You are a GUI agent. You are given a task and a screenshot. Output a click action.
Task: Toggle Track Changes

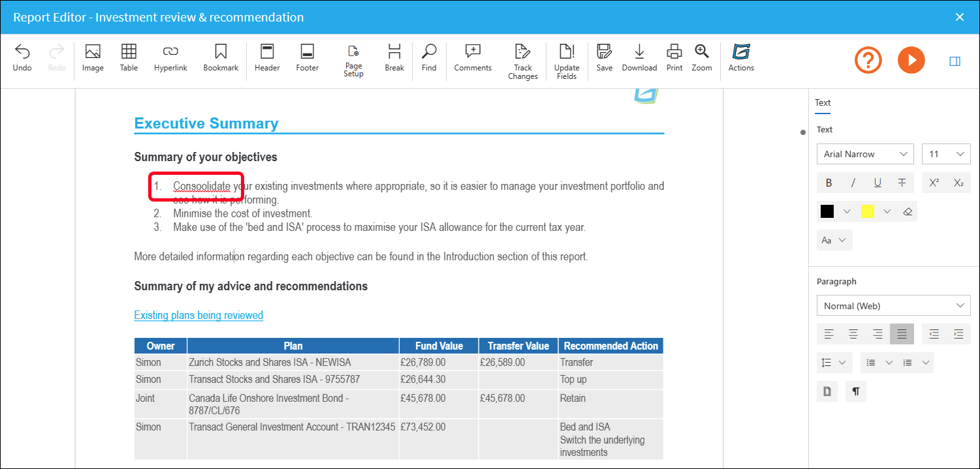(x=522, y=62)
